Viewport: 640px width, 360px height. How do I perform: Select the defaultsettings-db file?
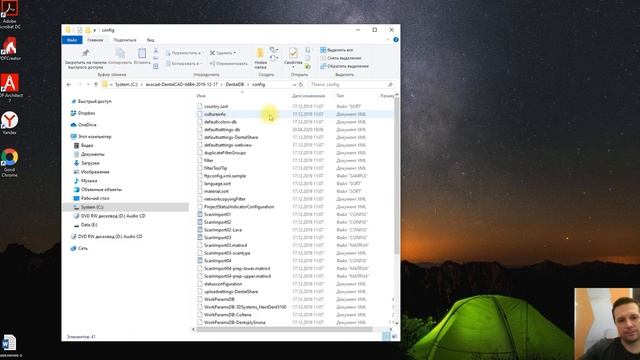pos(222,130)
